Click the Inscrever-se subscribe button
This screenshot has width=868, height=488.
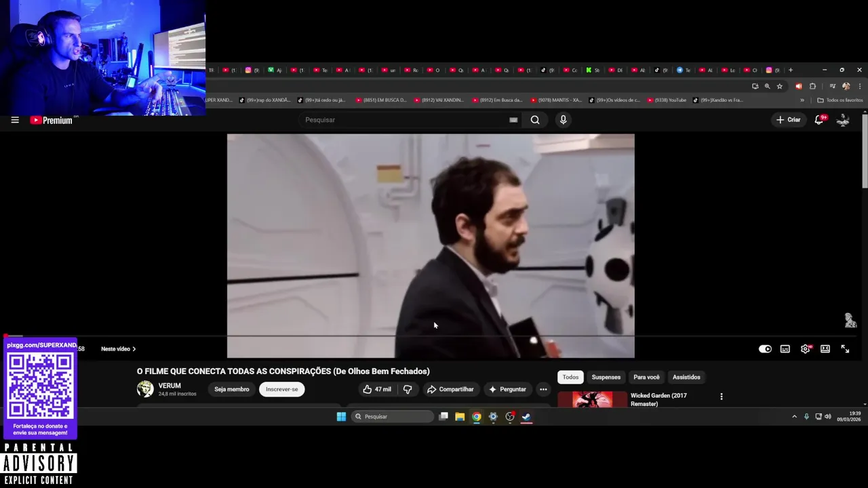(281, 389)
